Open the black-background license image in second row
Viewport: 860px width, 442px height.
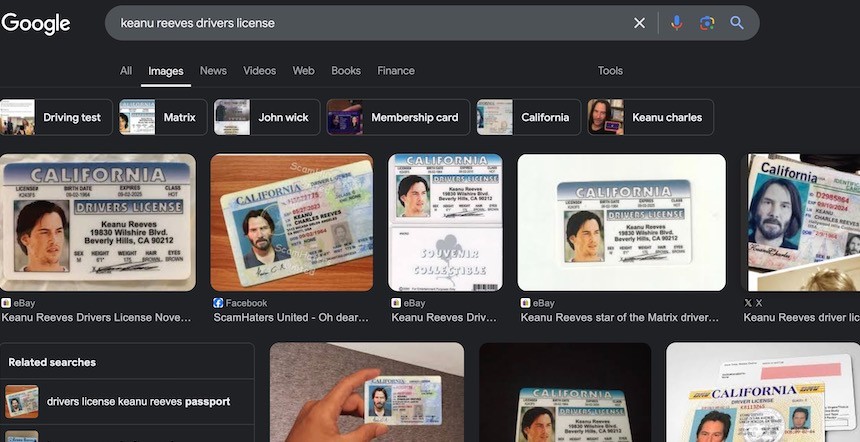coord(565,392)
